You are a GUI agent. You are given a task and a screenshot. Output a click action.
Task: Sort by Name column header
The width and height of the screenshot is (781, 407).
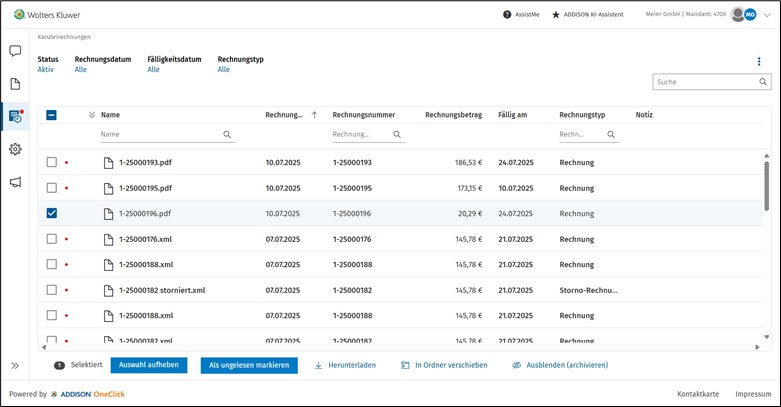(x=111, y=115)
